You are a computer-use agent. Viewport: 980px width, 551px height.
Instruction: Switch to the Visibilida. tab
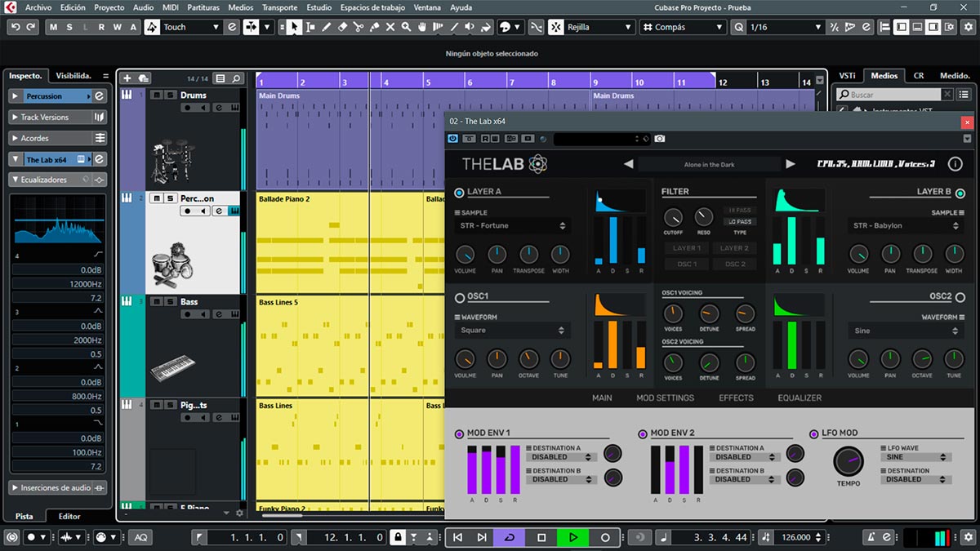point(73,76)
